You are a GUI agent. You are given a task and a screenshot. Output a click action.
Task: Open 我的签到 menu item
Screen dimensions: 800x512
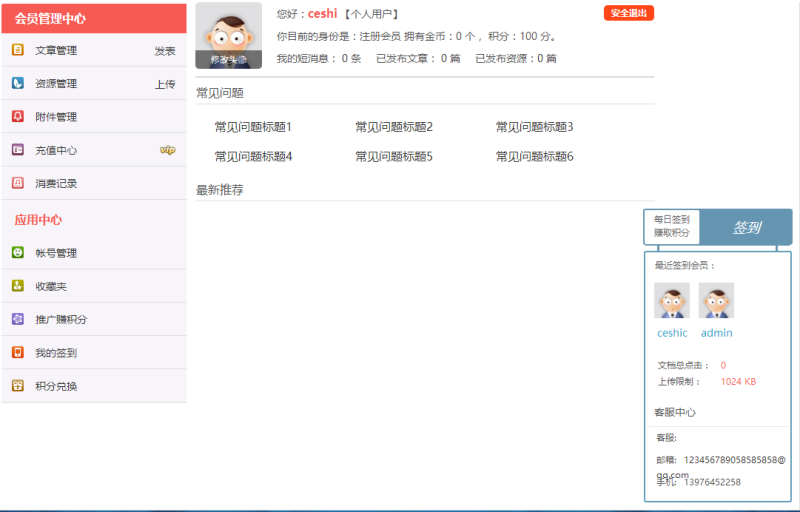tap(56, 353)
